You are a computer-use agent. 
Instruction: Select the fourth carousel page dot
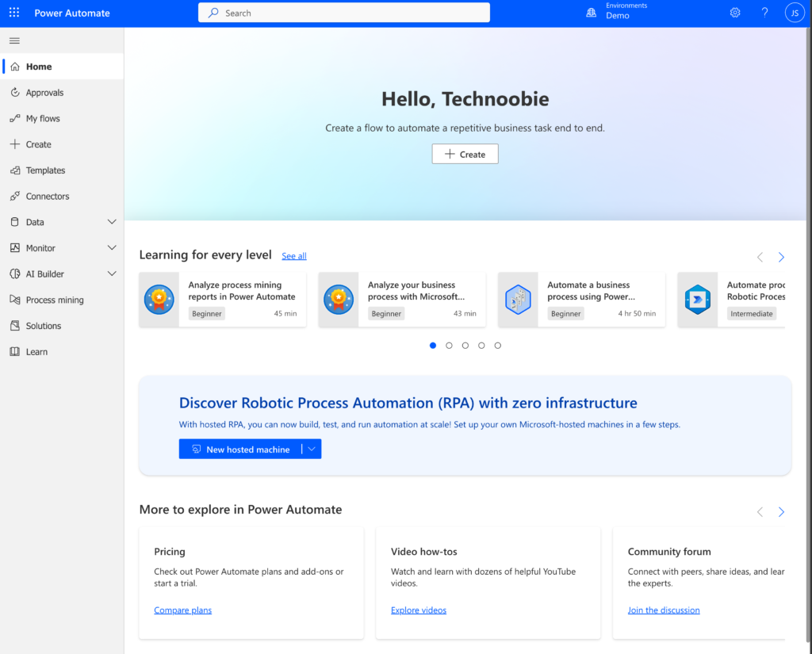pos(481,346)
